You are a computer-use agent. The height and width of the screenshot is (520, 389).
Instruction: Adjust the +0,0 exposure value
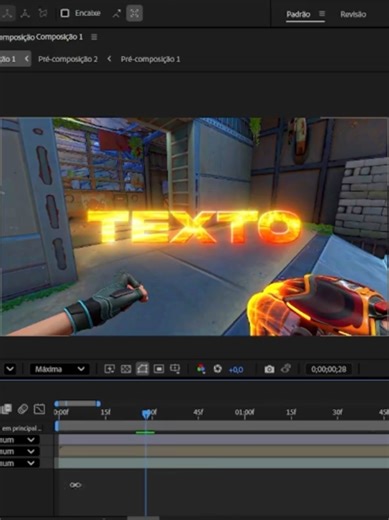tap(236, 370)
